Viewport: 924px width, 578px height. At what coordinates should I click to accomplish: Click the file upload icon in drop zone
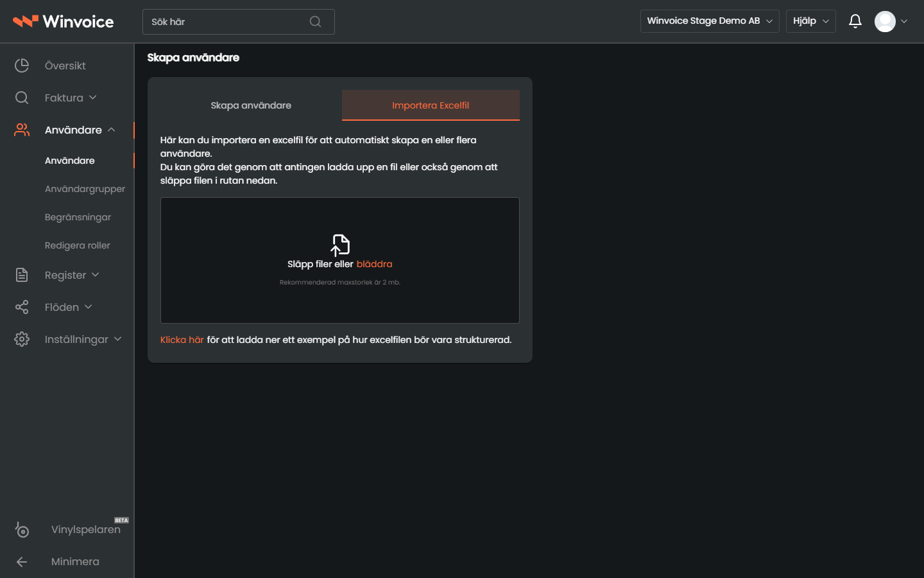(340, 245)
